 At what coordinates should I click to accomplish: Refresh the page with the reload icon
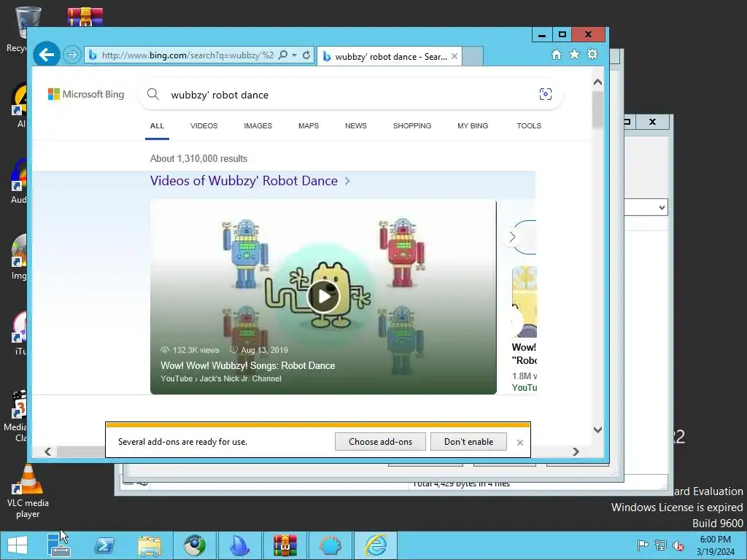point(306,55)
